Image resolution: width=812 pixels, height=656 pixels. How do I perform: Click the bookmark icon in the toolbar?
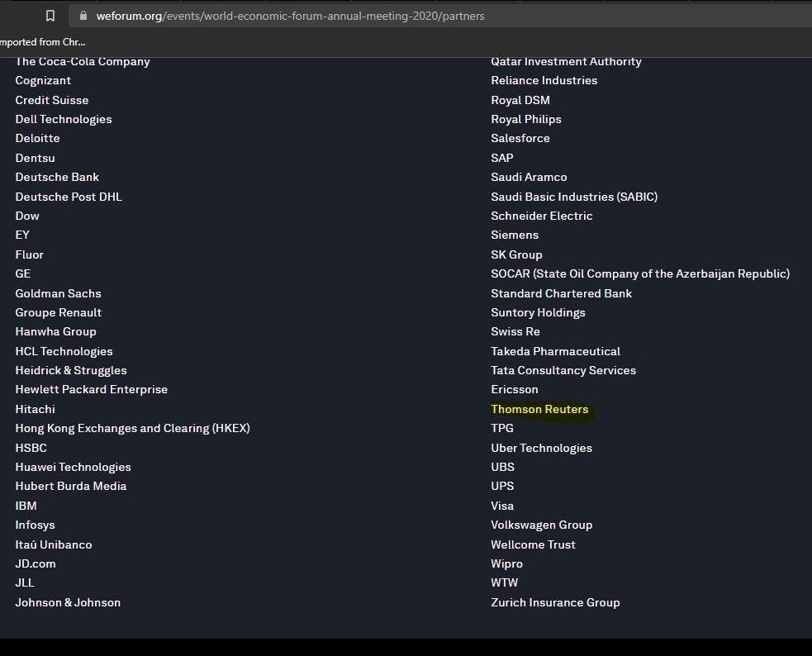click(50, 16)
